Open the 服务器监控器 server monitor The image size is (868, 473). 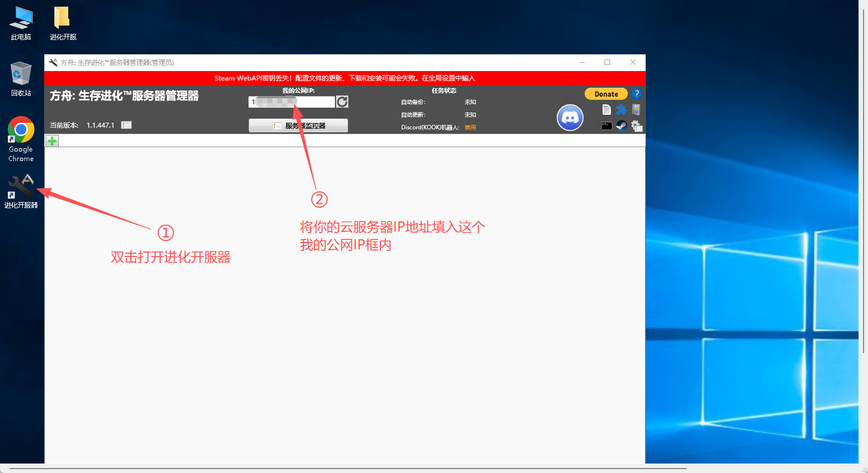[298, 125]
